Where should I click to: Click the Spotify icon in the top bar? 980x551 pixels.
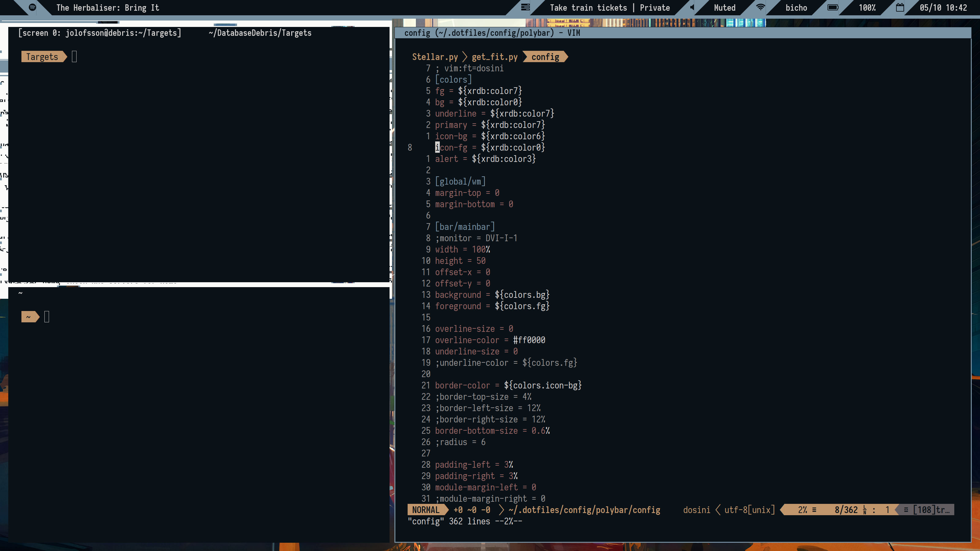pyautogui.click(x=32, y=7)
